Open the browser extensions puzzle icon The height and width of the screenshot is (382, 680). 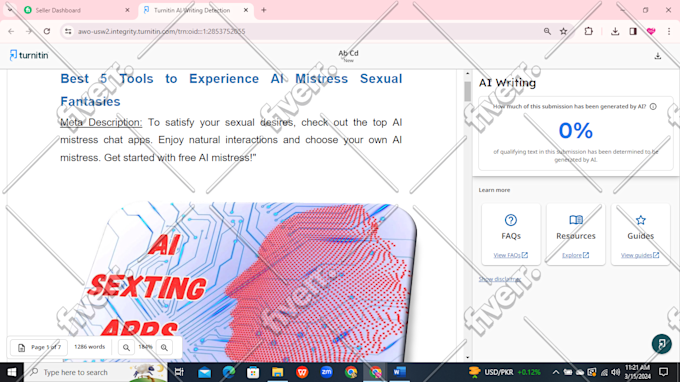tap(588, 31)
